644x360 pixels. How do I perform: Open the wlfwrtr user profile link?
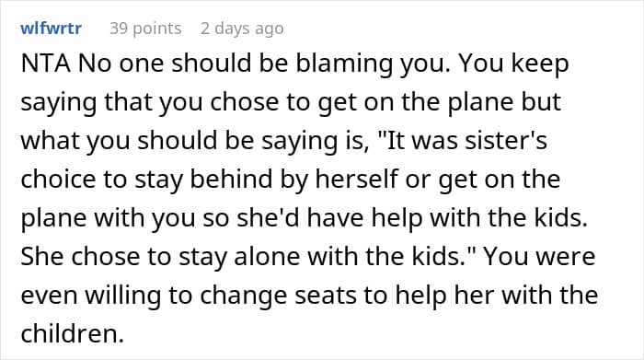(51, 29)
